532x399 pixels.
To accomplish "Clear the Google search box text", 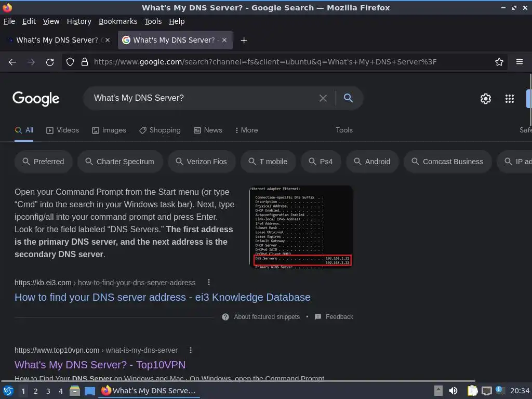I will (x=323, y=98).
